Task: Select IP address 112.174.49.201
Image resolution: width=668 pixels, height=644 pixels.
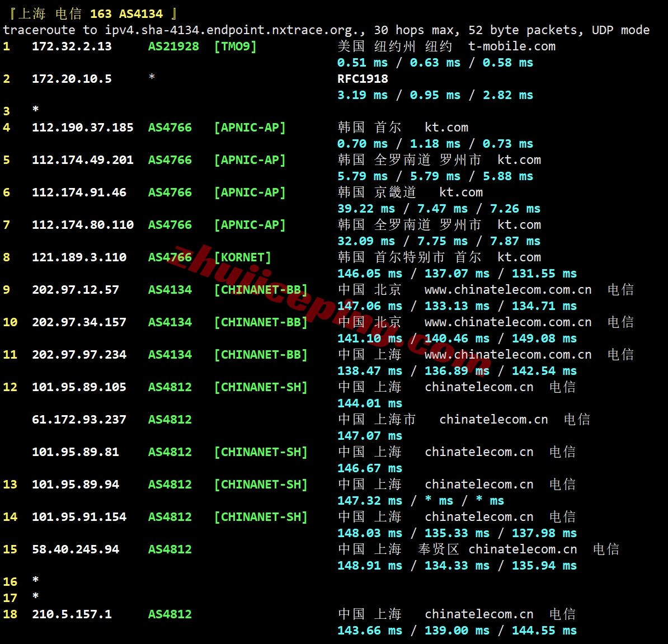Action: coord(83,159)
